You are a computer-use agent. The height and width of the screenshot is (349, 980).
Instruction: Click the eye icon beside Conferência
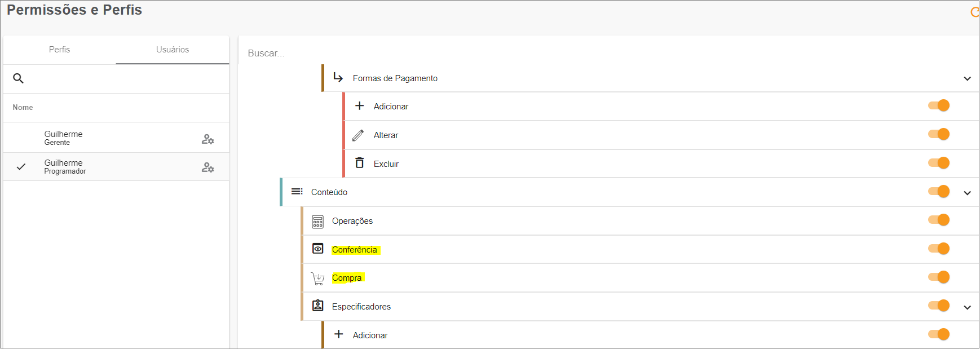(x=318, y=249)
